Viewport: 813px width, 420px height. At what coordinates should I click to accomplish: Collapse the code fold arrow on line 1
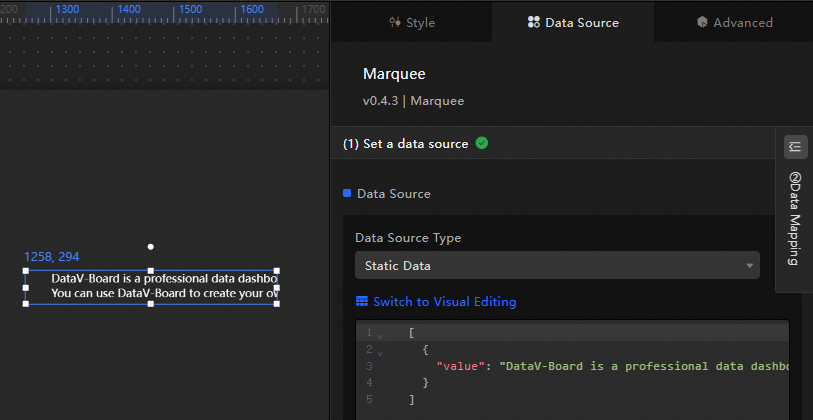(380, 336)
